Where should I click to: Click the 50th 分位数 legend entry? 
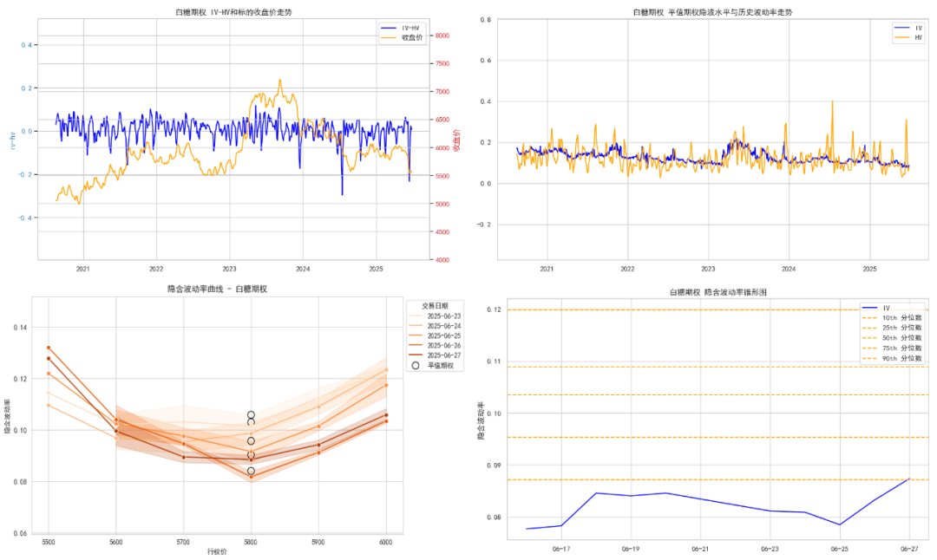pyautogui.click(x=892, y=338)
